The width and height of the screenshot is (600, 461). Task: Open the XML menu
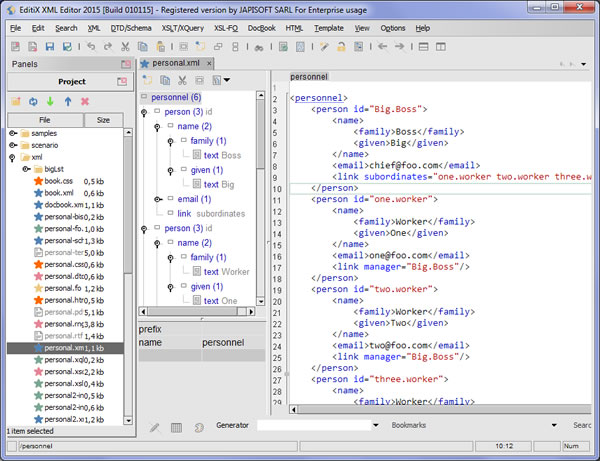click(94, 28)
